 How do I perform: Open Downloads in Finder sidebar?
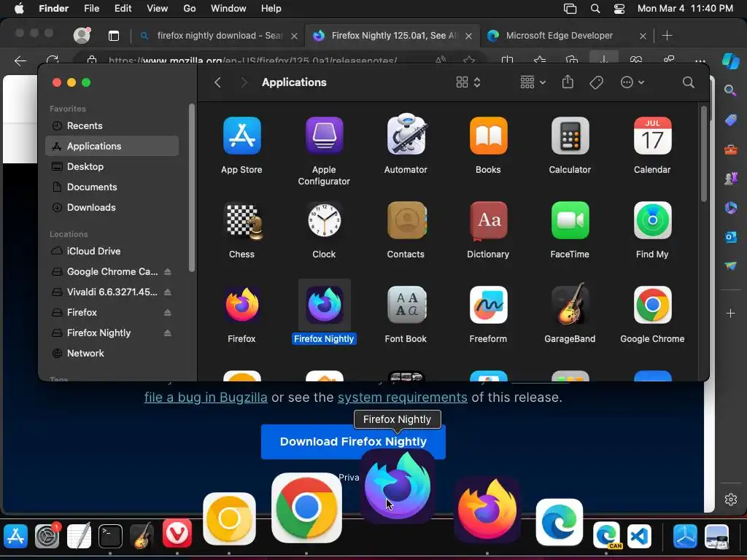(x=112, y=208)
